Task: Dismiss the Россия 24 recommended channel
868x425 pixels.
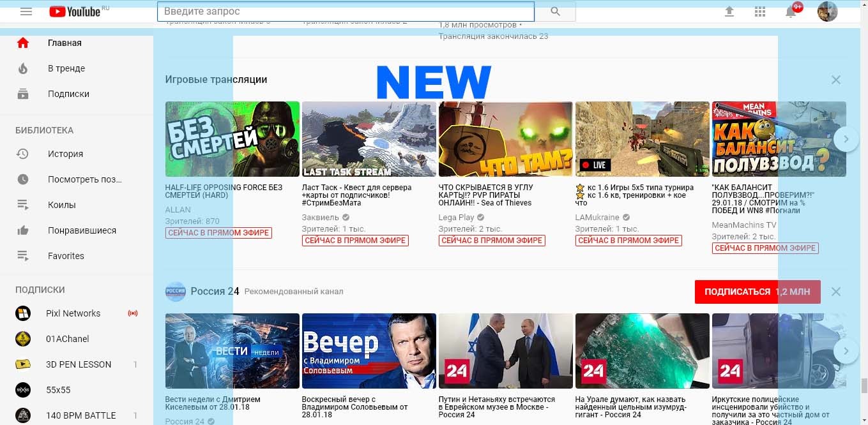Action: (x=835, y=292)
